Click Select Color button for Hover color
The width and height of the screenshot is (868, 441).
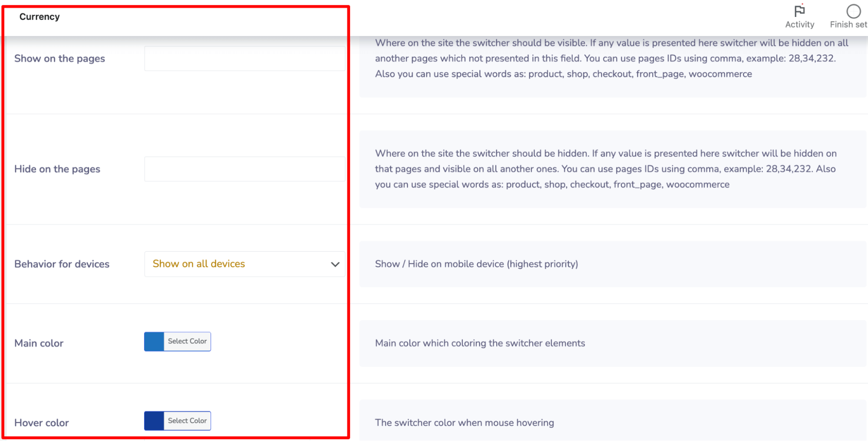click(x=187, y=421)
